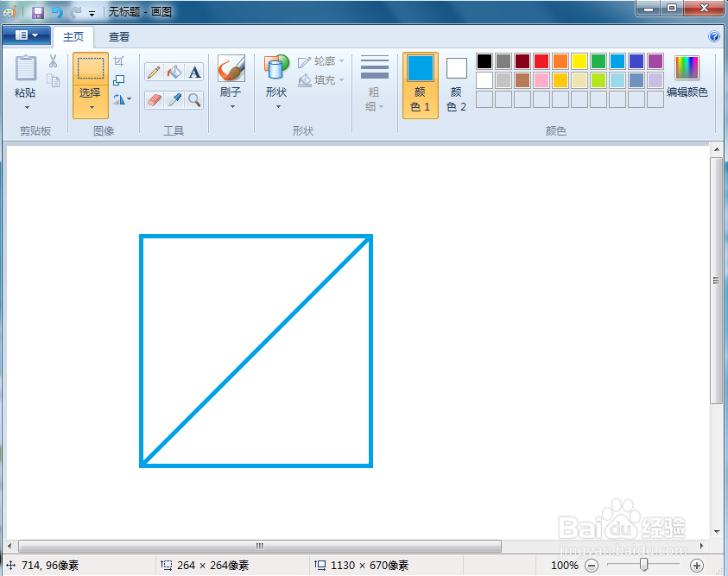
Task: Switch to the 查看 tab
Action: (x=119, y=36)
